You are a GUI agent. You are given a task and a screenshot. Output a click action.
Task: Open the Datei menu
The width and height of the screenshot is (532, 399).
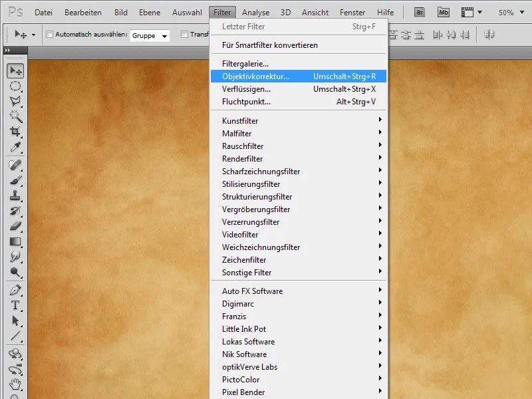43,13
